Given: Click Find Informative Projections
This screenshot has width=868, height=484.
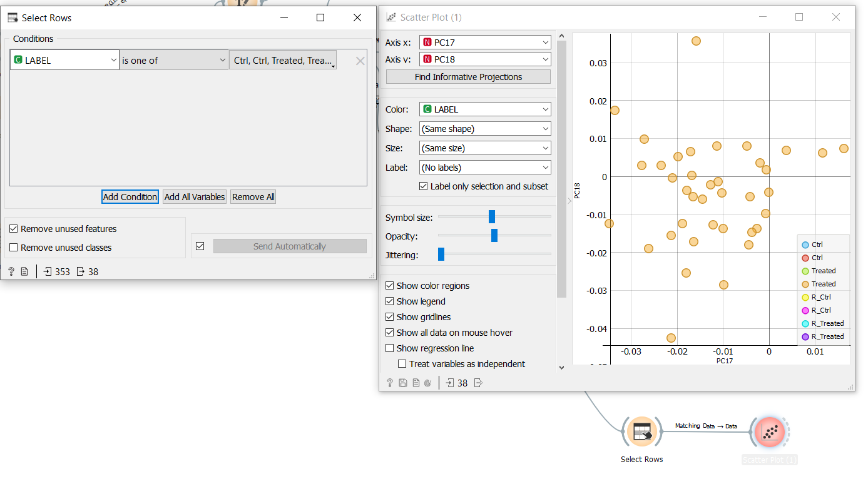Looking at the screenshot, I should pyautogui.click(x=468, y=76).
